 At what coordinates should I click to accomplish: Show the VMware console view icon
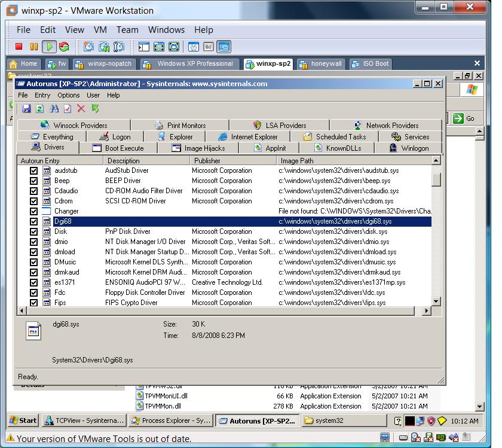(x=224, y=47)
